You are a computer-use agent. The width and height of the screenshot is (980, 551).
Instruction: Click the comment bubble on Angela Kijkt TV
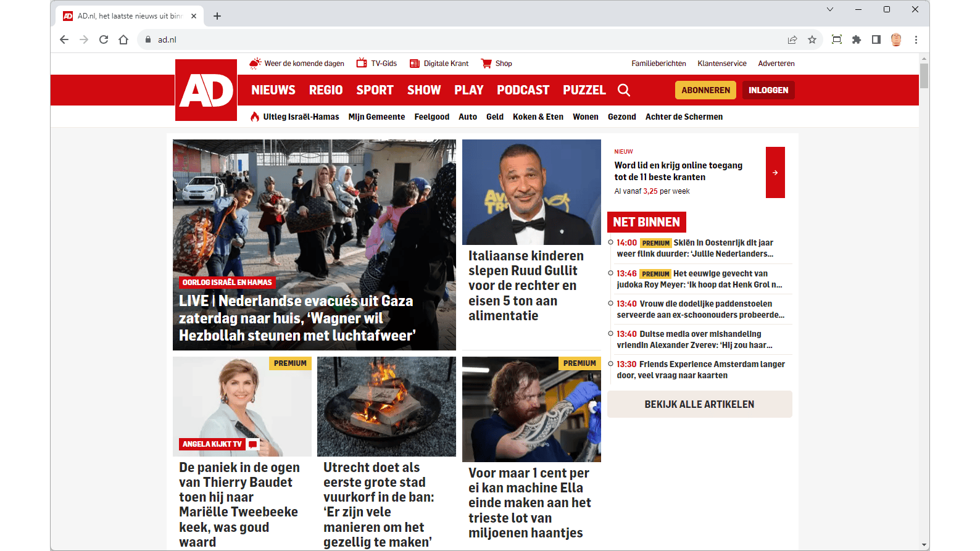point(252,444)
